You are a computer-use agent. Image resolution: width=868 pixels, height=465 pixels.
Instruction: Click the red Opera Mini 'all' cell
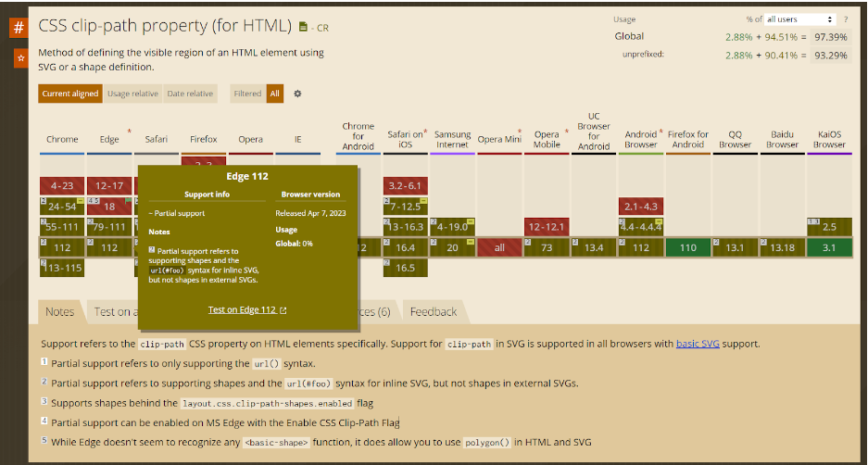499,247
